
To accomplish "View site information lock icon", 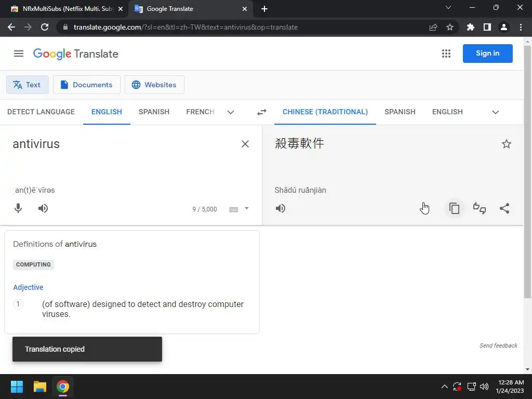I will [65, 27].
